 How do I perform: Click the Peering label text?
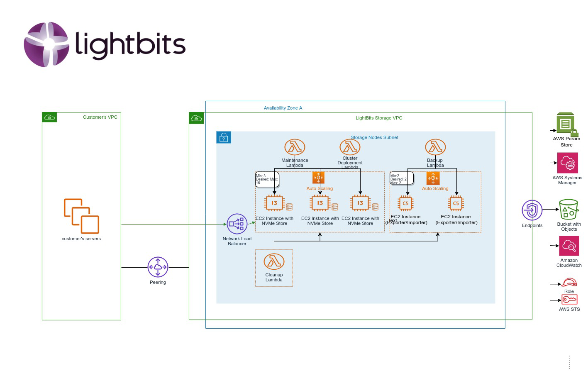tap(158, 282)
